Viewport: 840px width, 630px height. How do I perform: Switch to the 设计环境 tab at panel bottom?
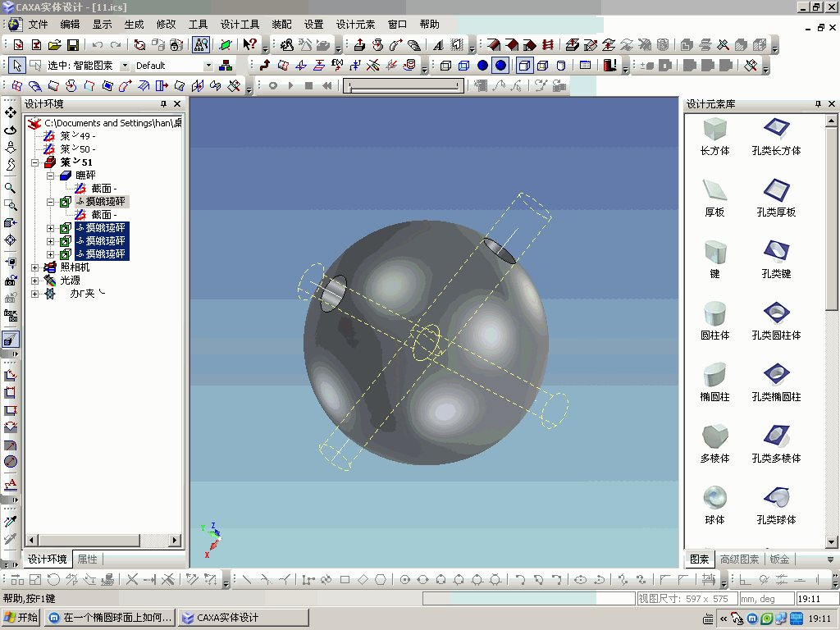(47, 559)
